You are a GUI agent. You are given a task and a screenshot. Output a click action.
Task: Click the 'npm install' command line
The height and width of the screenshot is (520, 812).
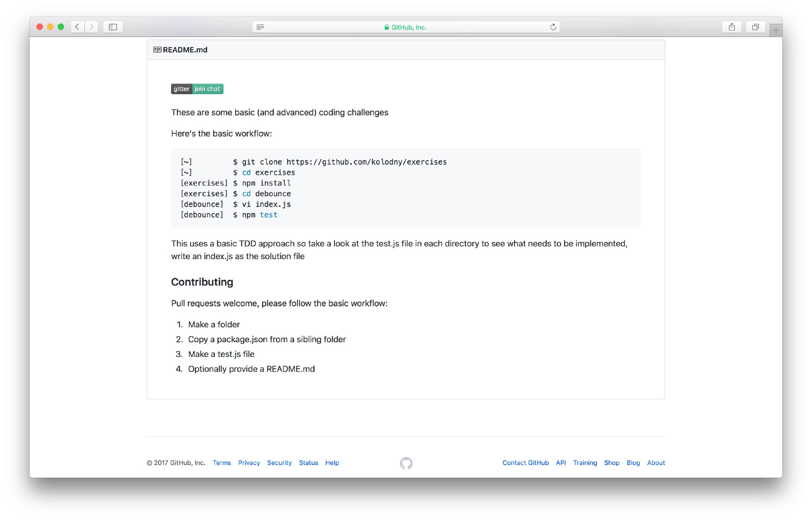click(236, 183)
